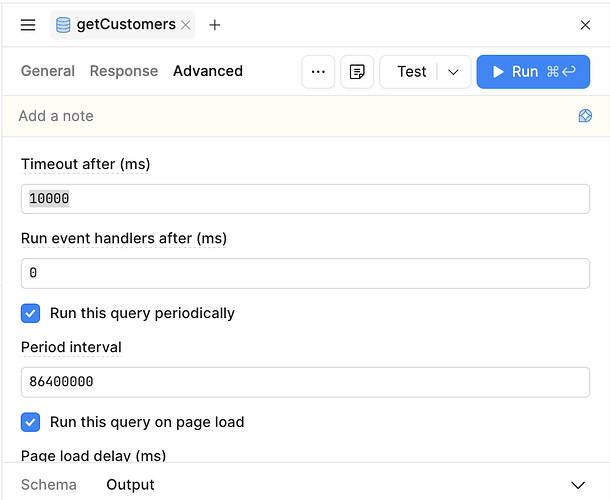Click the Test button
The width and height of the screenshot is (610, 500).
coord(411,72)
